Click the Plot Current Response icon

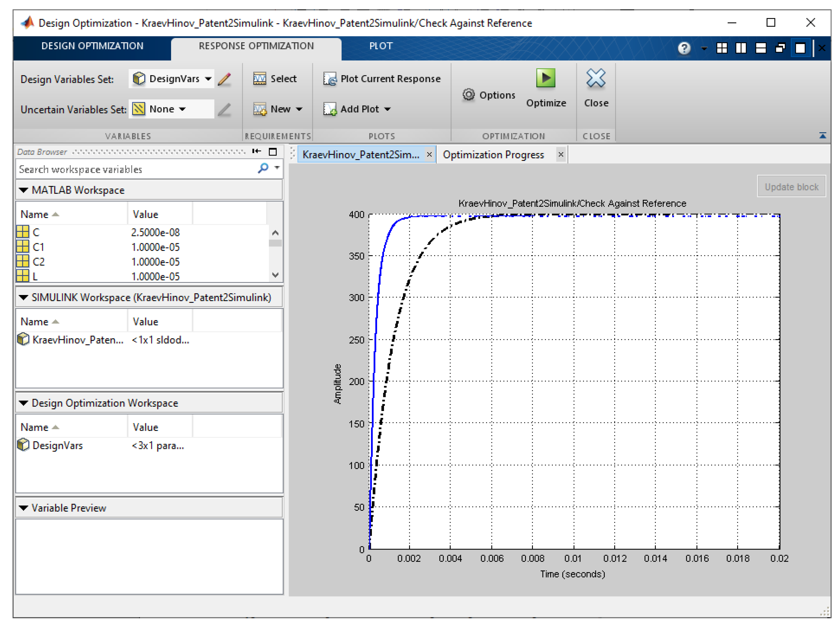(x=330, y=79)
